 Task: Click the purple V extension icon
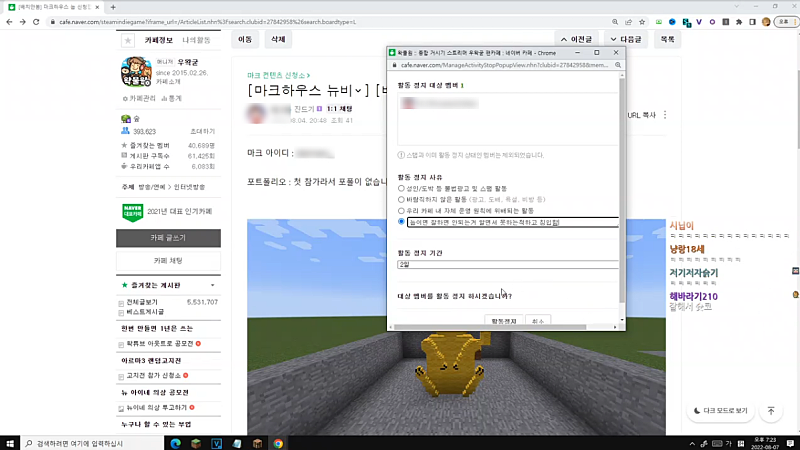pyautogui.click(x=699, y=22)
